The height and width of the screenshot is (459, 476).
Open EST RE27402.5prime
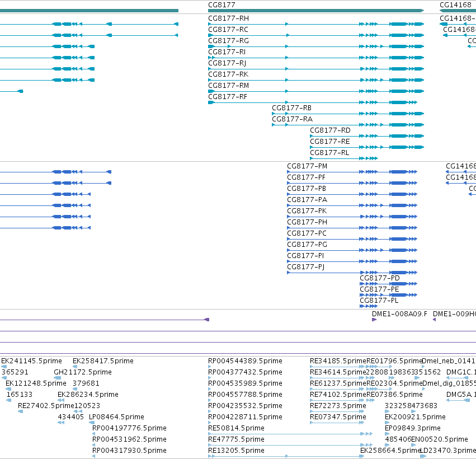coord(46,406)
